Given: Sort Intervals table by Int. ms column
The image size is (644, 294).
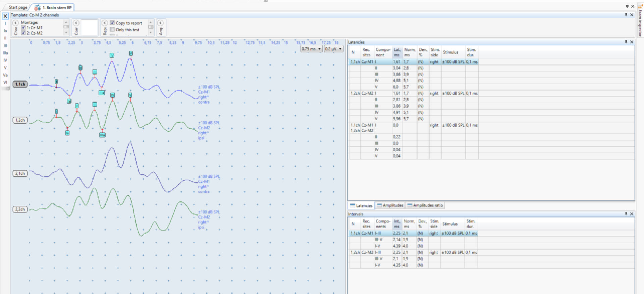Looking at the screenshot, I should (397, 224).
